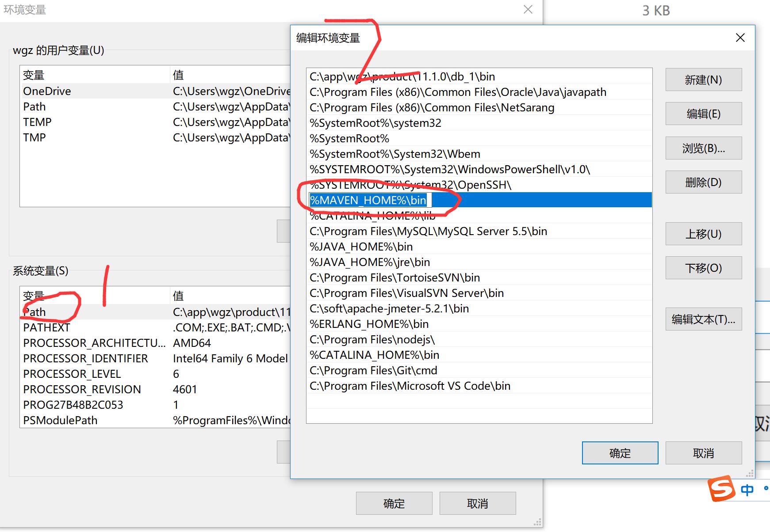Select the %MAVEN_HOME%\bin edit field
This screenshot has height=532, width=770.
(x=371, y=200)
